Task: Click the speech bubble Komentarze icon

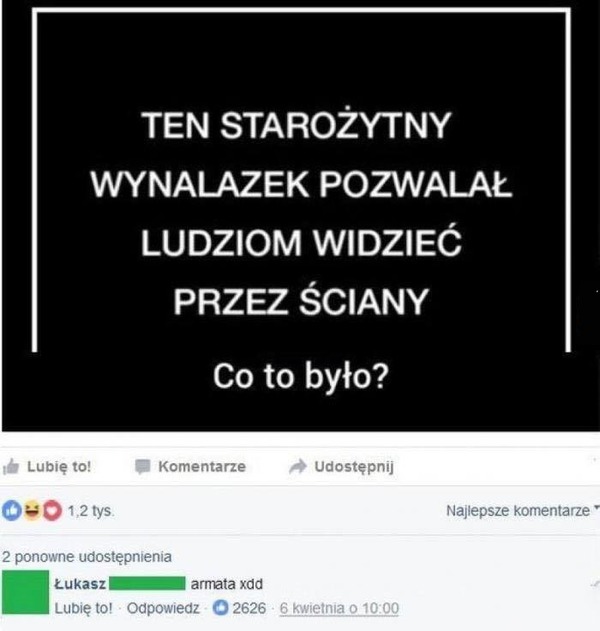Action: (142, 467)
